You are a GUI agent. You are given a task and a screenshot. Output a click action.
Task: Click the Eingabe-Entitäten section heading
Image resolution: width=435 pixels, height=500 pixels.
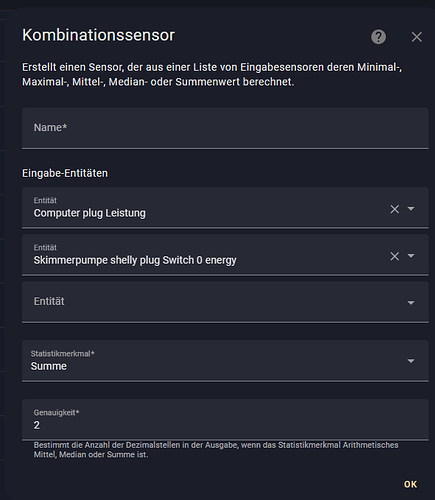[65, 173]
